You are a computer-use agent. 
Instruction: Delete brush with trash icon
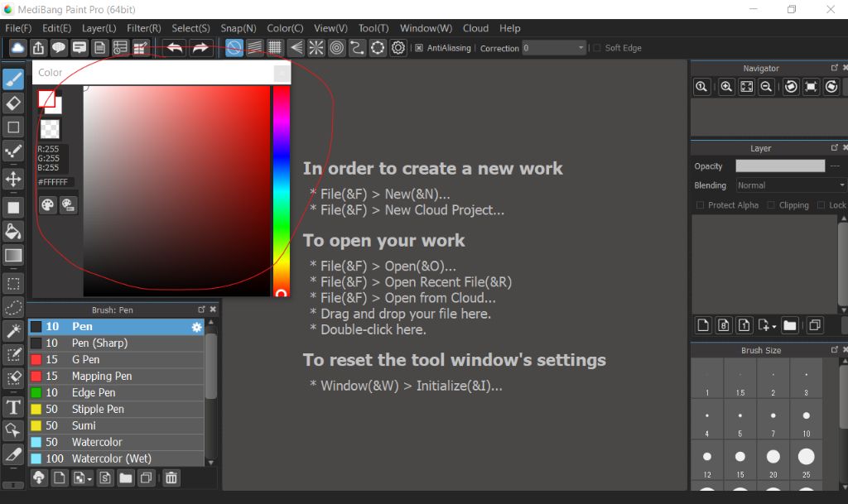(x=171, y=478)
